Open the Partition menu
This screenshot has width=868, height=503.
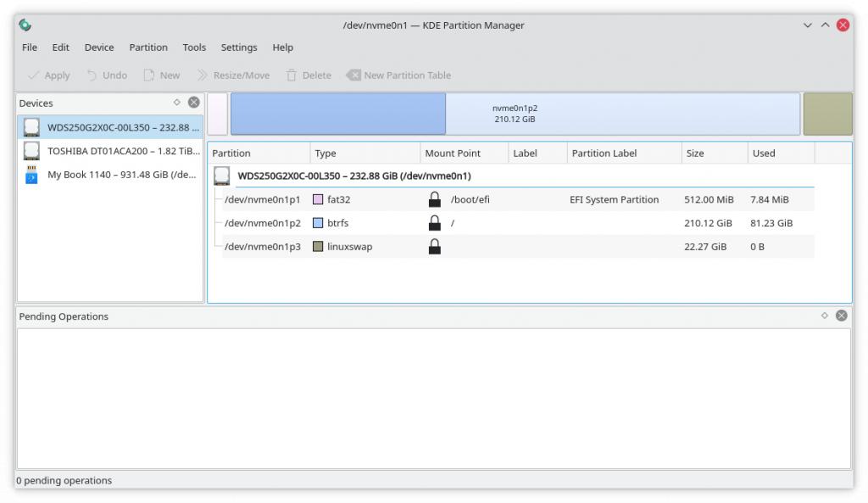(x=148, y=48)
